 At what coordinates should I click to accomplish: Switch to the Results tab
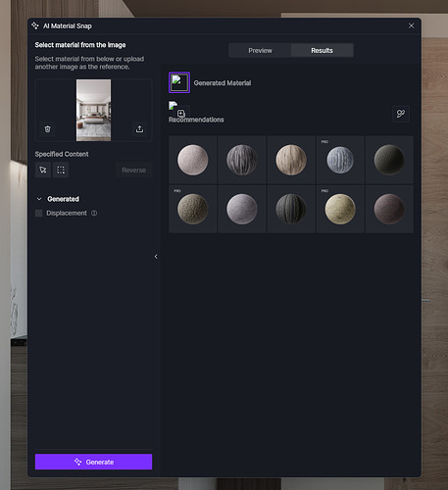322,51
